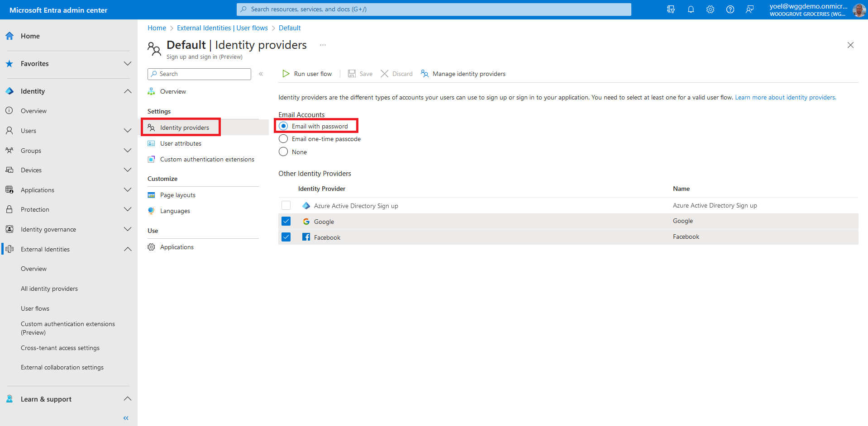
Task: Click Manage identity providers button
Action: [463, 74]
